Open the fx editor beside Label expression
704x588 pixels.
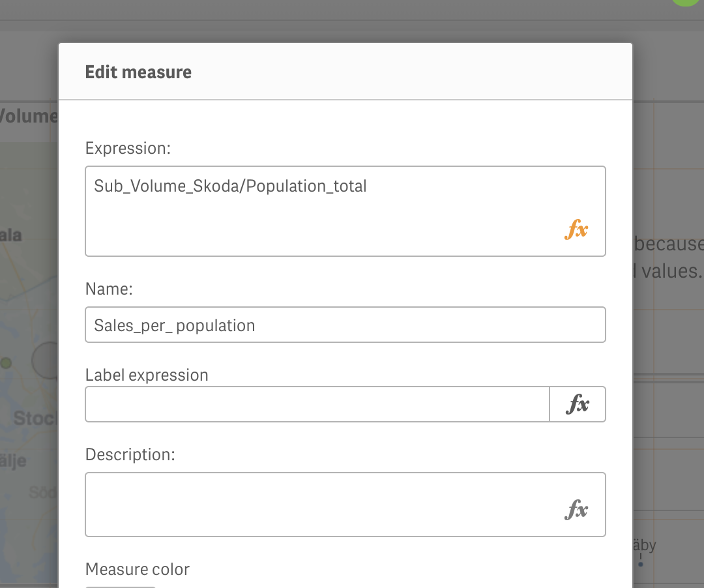578,404
